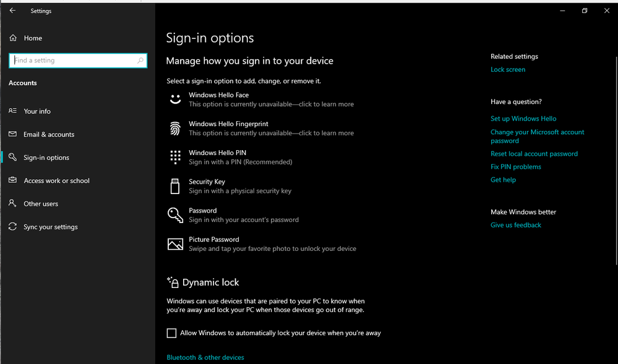Click the Picture Password image icon
Viewport: 618px width, 364px height.
(176, 244)
